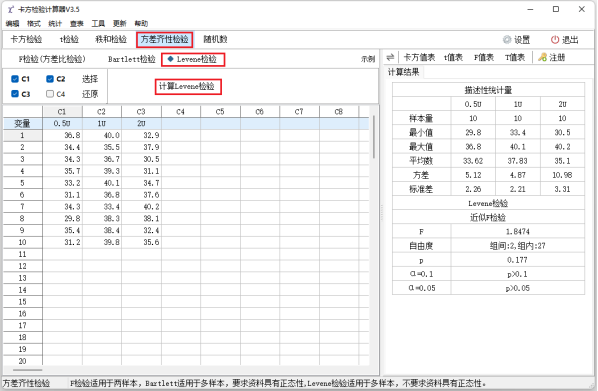Click the F value 1.8474 in results
The image size is (598, 391).
click(518, 232)
